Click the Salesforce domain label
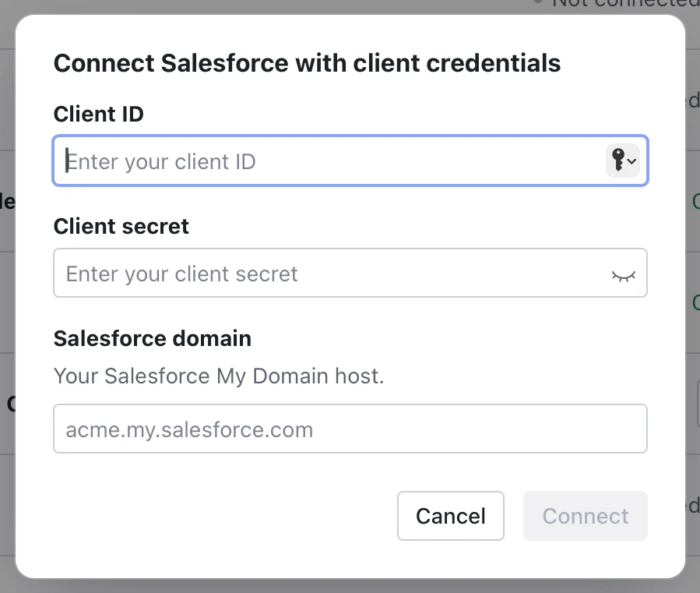Viewport: 700px width, 593px height. pyautogui.click(x=153, y=338)
